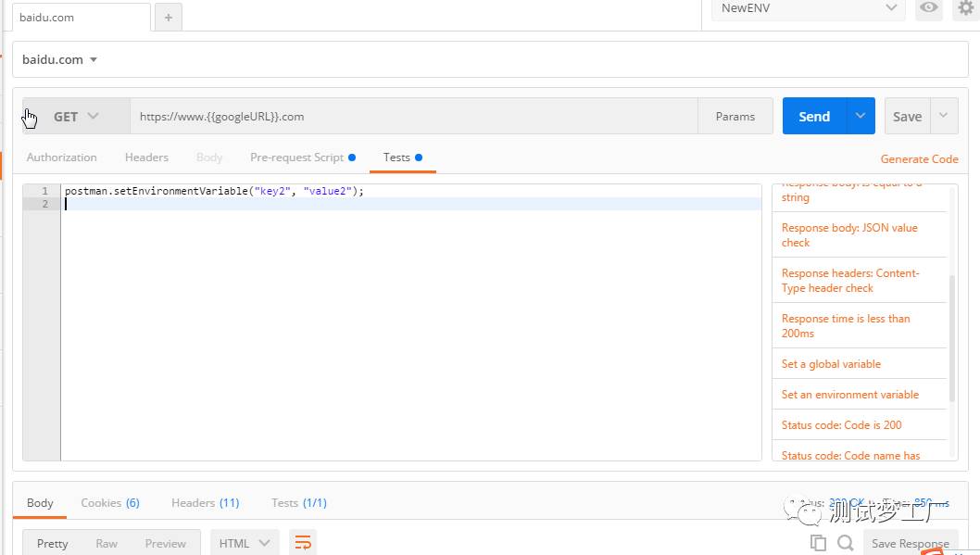Image resolution: width=980 pixels, height=555 pixels.
Task: Click the environment quick-look eye icon
Action: pos(928,8)
